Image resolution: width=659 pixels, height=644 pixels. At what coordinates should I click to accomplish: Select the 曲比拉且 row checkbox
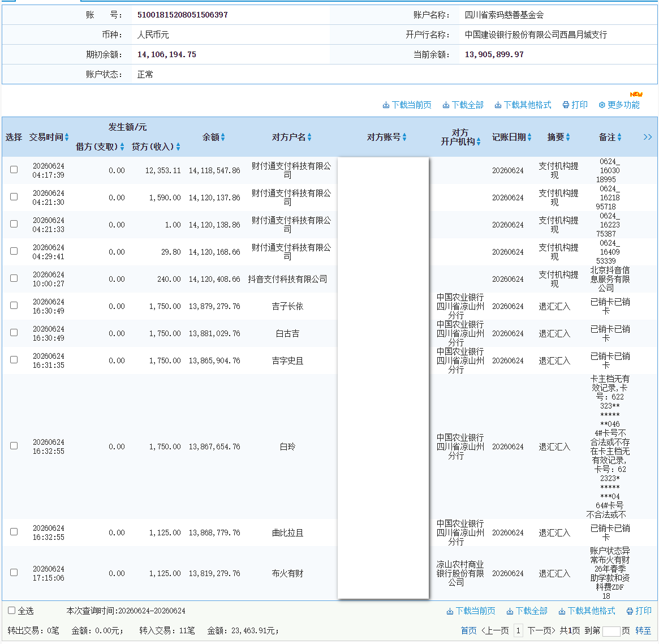[x=14, y=532]
